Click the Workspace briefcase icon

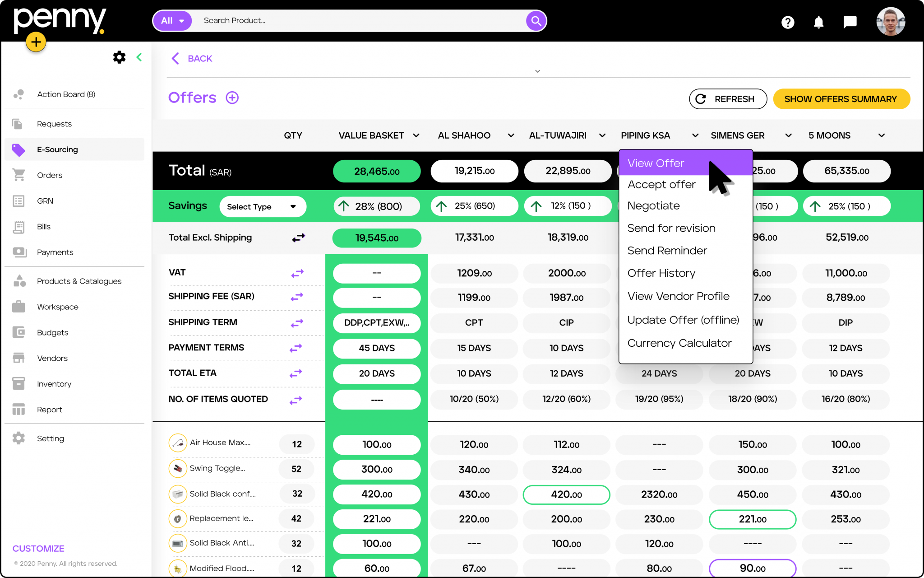18,307
